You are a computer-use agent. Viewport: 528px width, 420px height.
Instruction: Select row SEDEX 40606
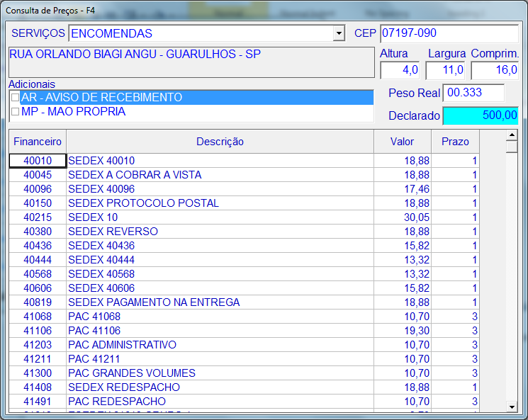pos(244,288)
